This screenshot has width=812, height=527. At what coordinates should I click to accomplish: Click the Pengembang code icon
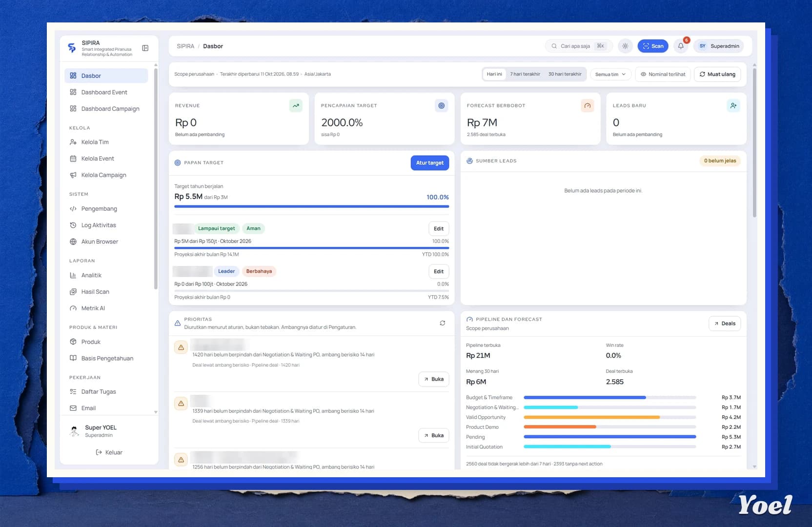coord(73,209)
